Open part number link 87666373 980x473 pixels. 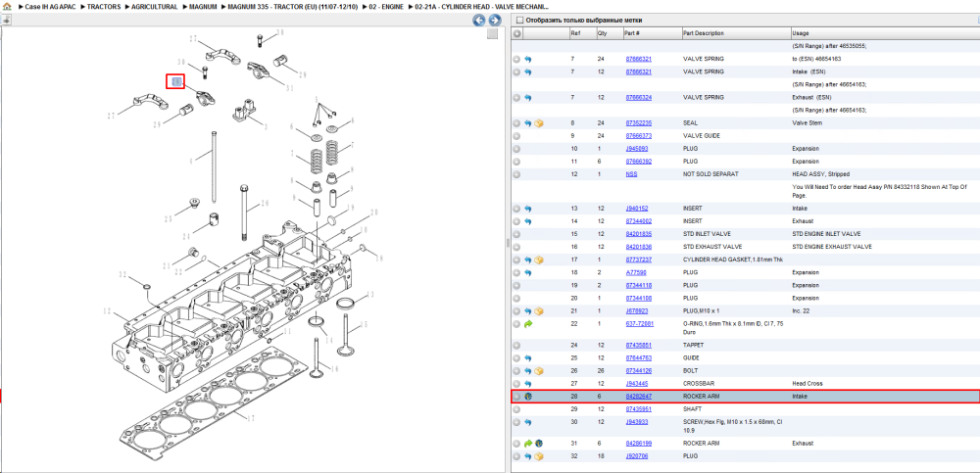click(639, 135)
